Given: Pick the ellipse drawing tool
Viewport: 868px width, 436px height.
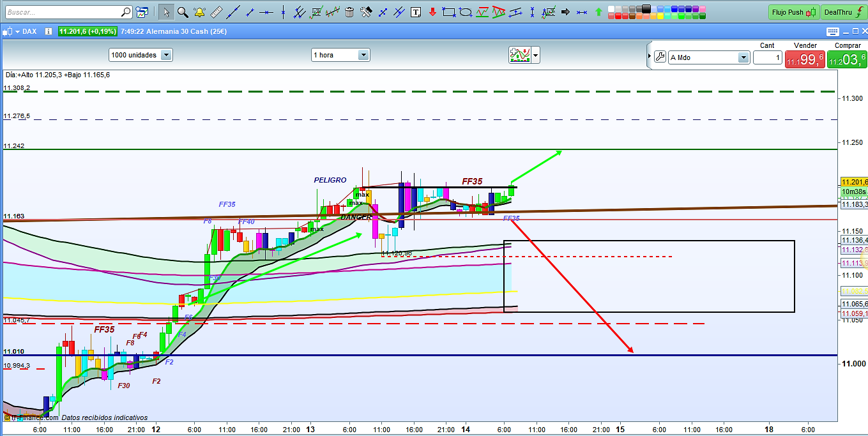Looking at the screenshot, I should coord(466,11).
